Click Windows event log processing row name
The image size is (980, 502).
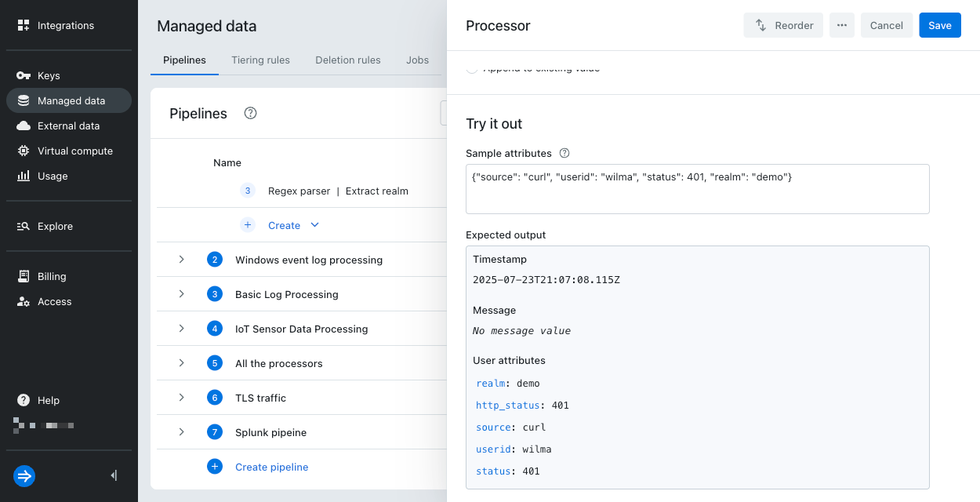pyautogui.click(x=309, y=260)
